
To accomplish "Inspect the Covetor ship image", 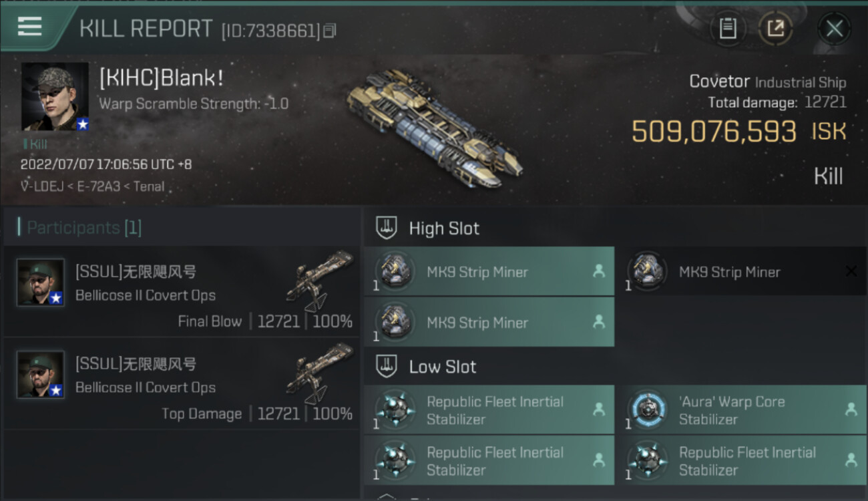I will (435, 128).
